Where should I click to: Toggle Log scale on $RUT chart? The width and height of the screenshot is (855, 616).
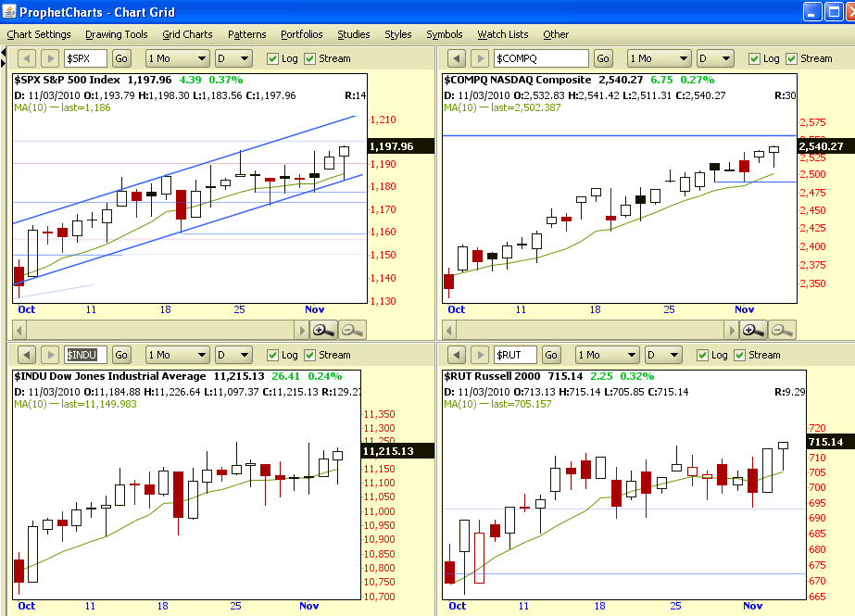pyautogui.click(x=712, y=356)
